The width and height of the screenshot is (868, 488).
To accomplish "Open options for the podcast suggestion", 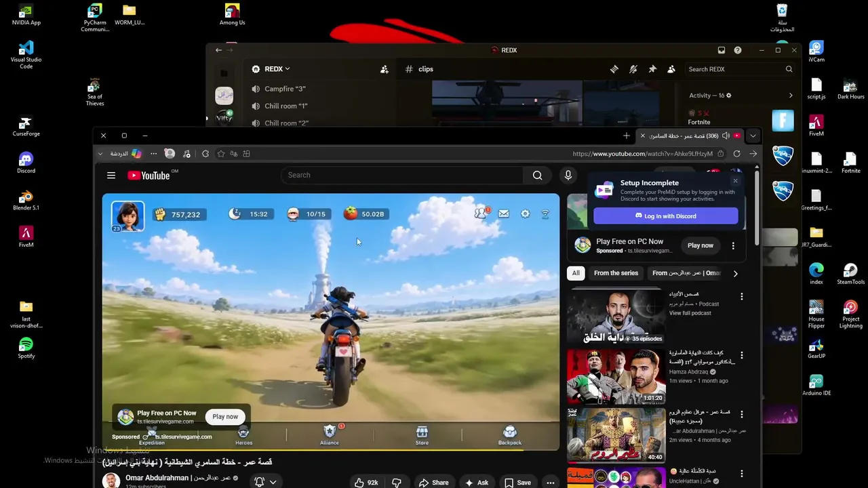I will (741, 297).
